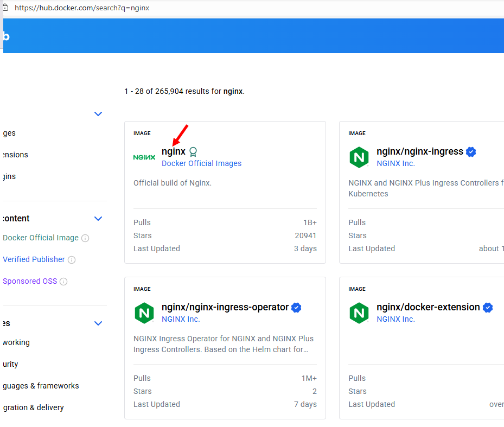Select Integration & delivery category filter
The height and width of the screenshot is (427, 504).
(34, 407)
